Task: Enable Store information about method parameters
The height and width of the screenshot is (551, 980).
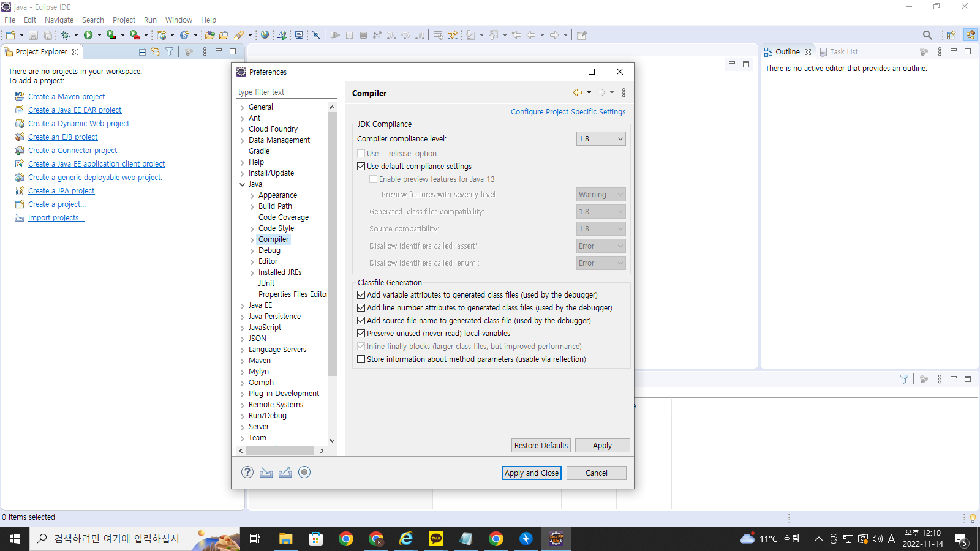Action: point(361,359)
